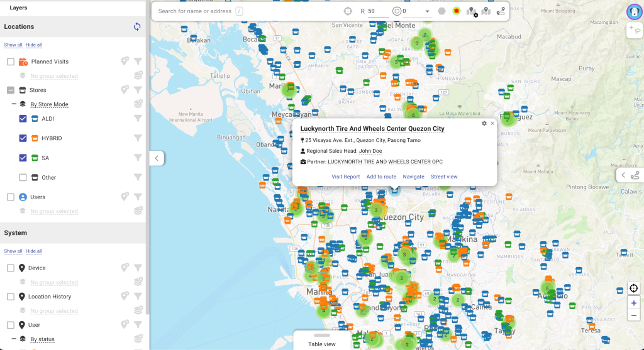Open the ring count dropdown arrow
This screenshot has height=350, width=644.
point(427,11)
